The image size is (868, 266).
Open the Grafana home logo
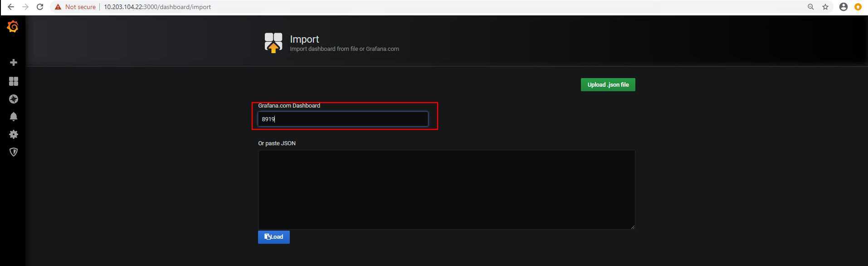(x=13, y=27)
